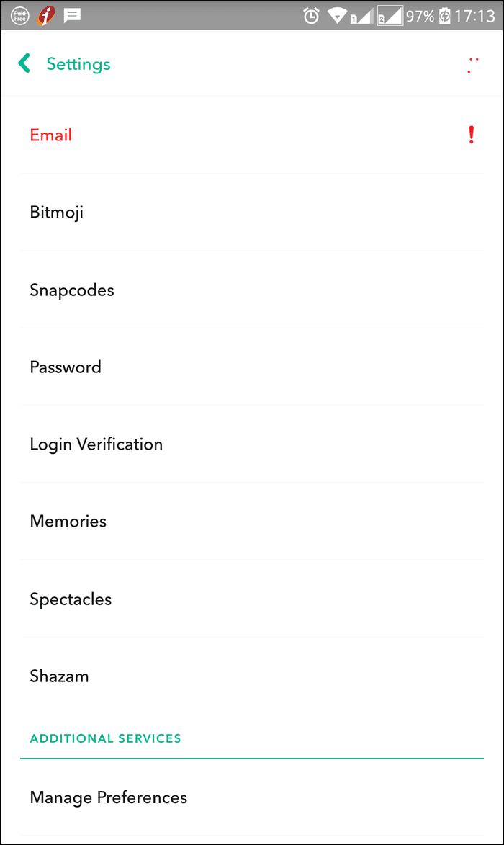Screen dimensions: 504x845
Task: Open Login Verification settings
Action: 252,444
